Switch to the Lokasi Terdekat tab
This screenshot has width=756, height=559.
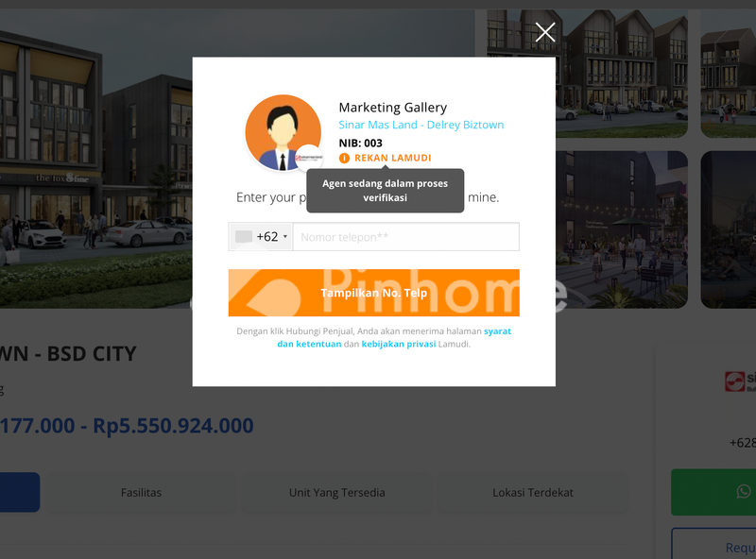click(533, 493)
